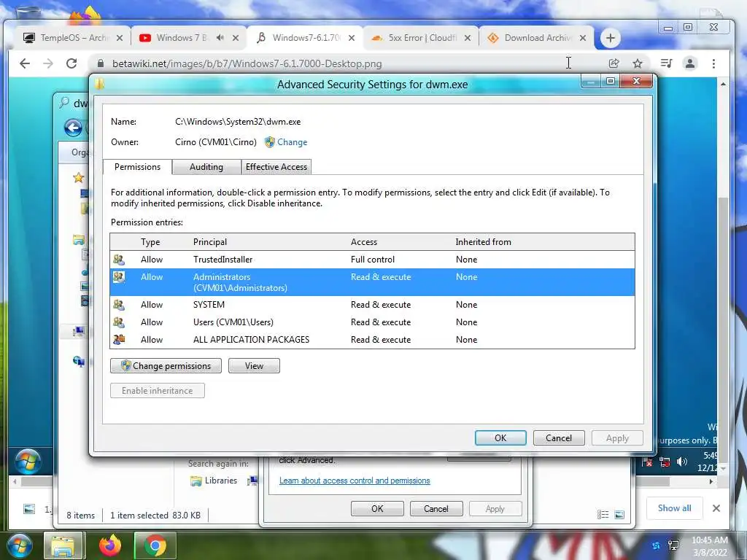747x560 pixels.
Task: Click the View button
Action: (254, 366)
